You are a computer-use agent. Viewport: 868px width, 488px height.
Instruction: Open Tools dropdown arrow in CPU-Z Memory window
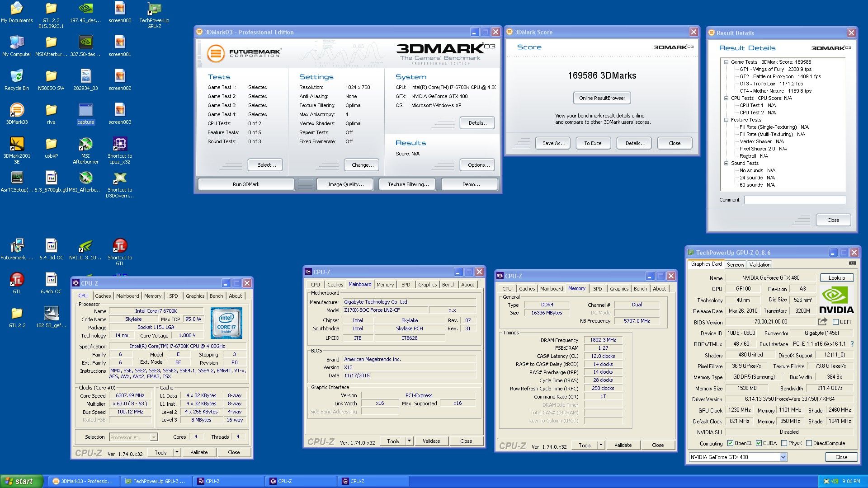(601, 445)
